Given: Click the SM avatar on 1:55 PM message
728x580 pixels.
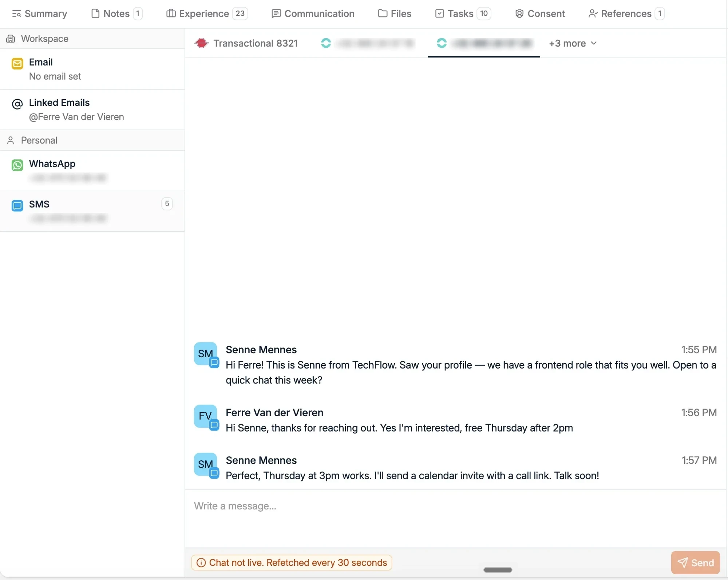Looking at the screenshot, I should pos(206,354).
